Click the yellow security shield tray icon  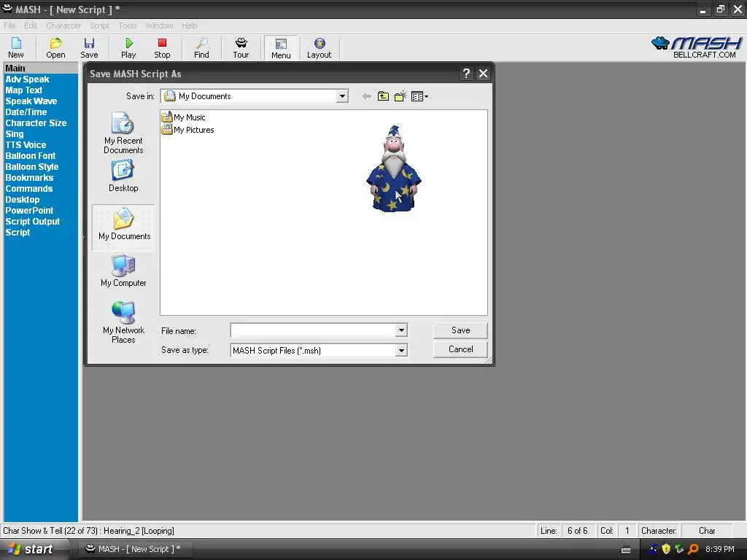[666, 549]
